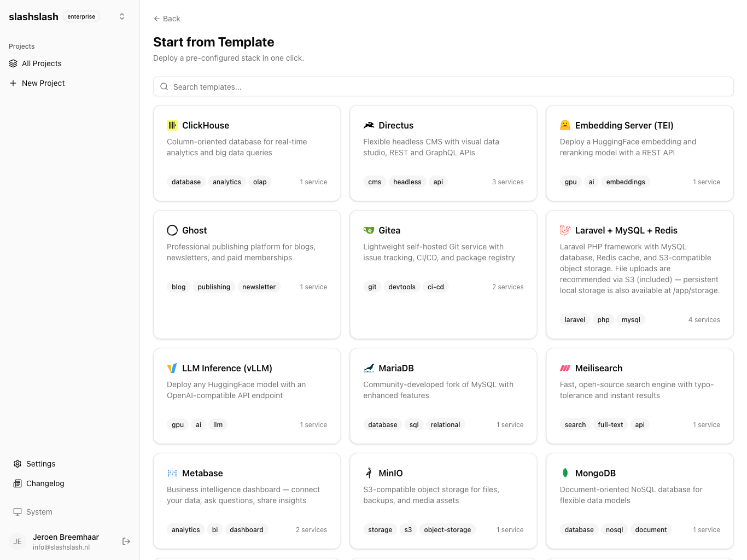
Task: Open All Projects in the sidebar
Action: [x=42, y=63]
